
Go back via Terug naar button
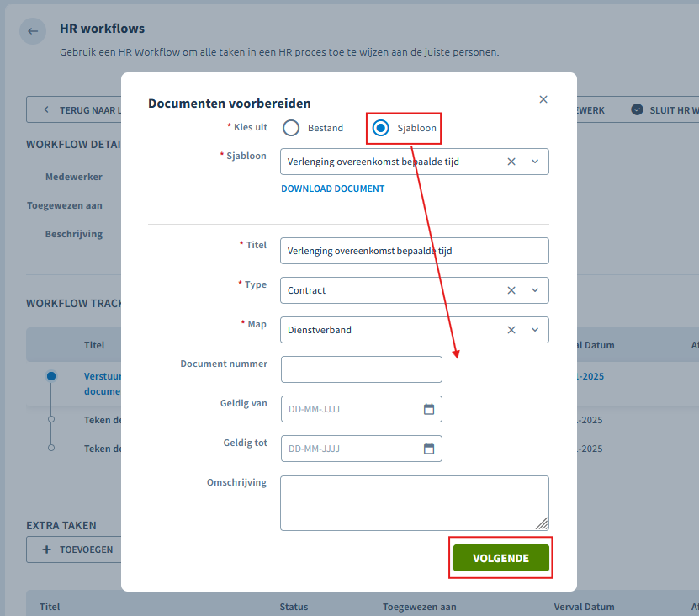[74, 109]
